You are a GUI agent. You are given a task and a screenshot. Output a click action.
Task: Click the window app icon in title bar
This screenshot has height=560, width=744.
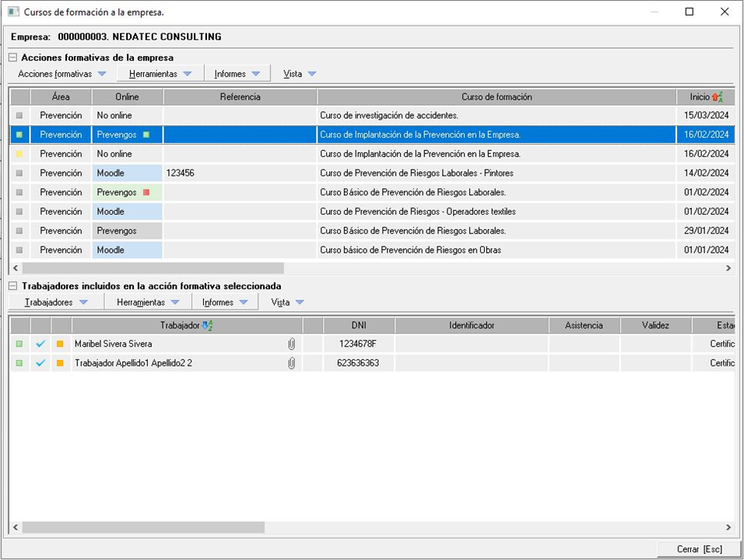pyautogui.click(x=12, y=12)
